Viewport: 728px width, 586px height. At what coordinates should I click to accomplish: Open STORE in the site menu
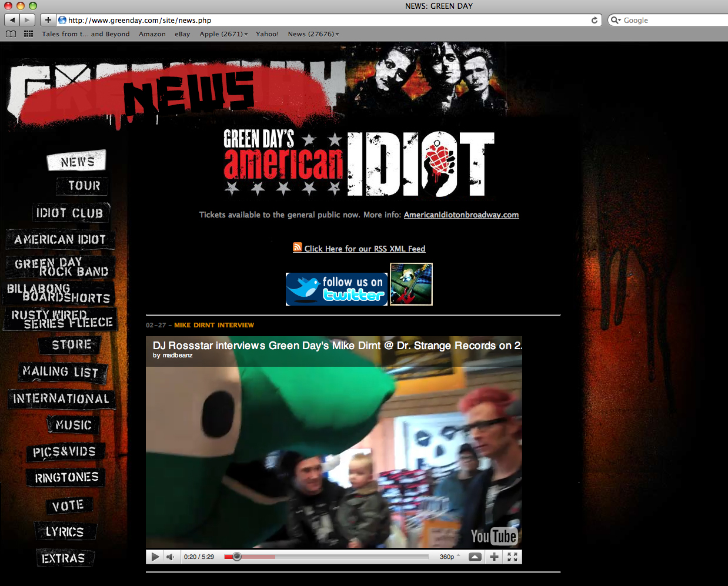tap(71, 345)
